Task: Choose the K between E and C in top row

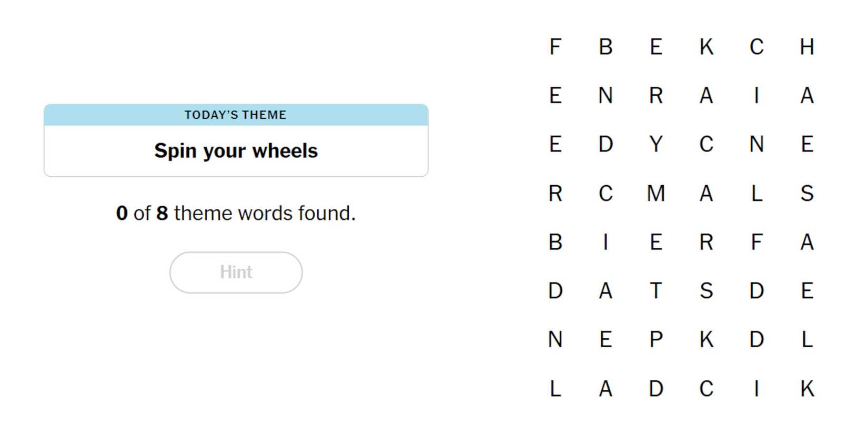Action: click(x=706, y=47)
